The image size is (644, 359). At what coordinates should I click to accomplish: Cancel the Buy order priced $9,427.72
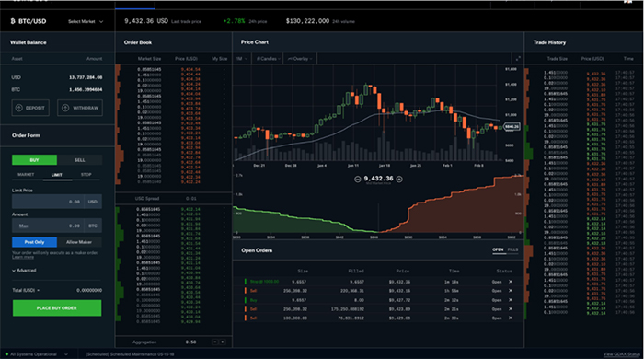point(511,300)
